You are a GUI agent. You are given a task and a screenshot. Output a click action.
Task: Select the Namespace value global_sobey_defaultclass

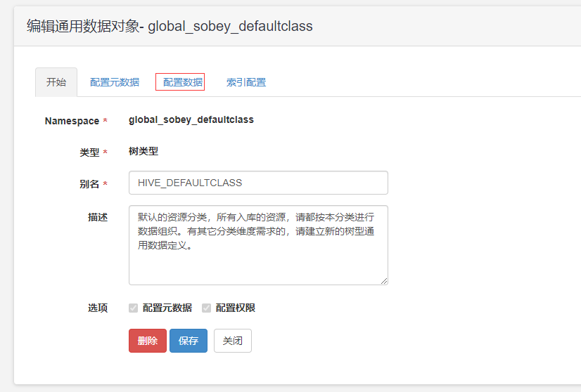[x=191, y=120]
